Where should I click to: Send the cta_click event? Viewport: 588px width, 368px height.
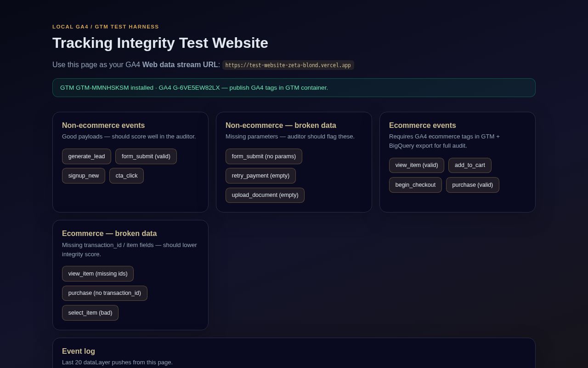[126, 176]
